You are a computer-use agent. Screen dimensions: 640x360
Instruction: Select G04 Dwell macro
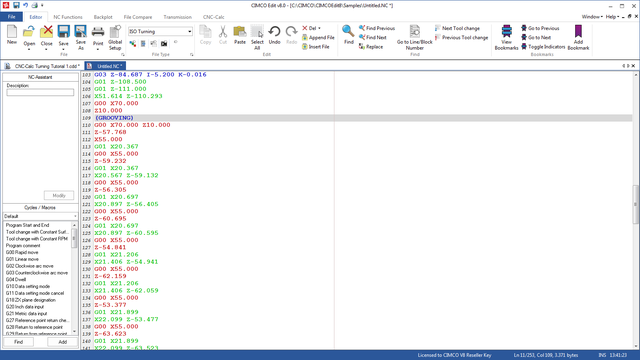click(16, 280)
